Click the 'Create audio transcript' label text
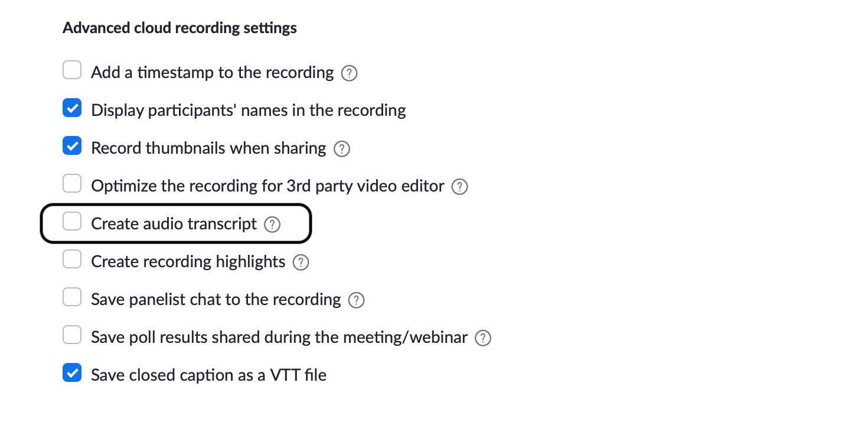Screen dimensions: 868x428 coord(174,223)
